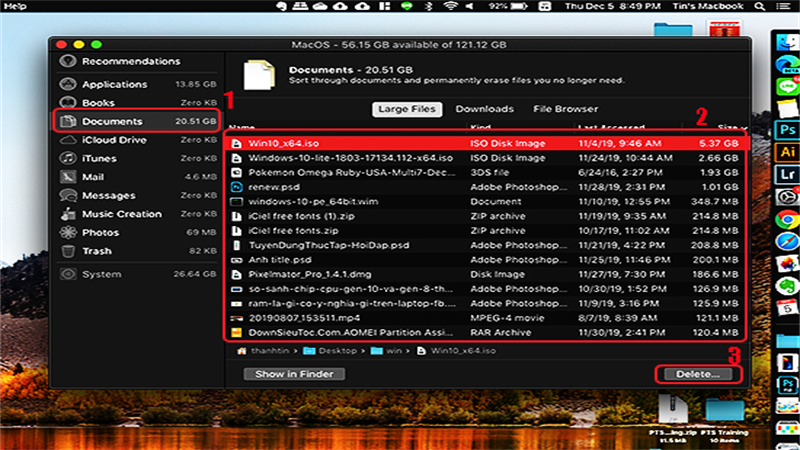Select ram-la-gi-co-y-nghia file row
Viewport: 800px width, 450px height.
click(485, 304)
